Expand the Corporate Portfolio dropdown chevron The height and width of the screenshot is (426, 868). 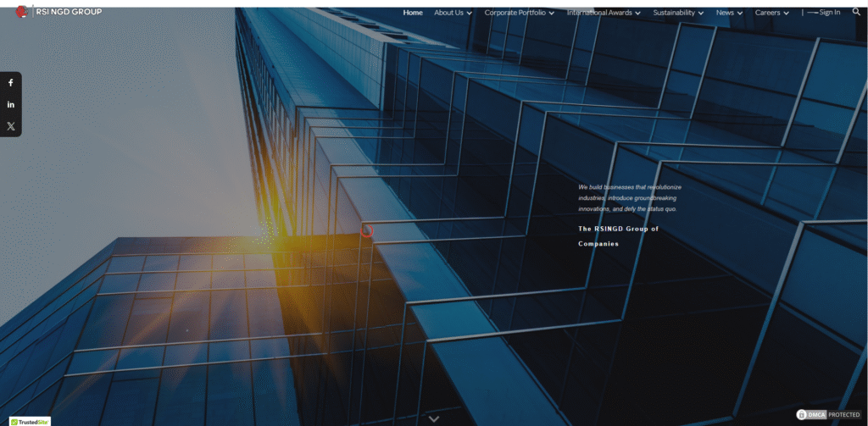[551, 14]
